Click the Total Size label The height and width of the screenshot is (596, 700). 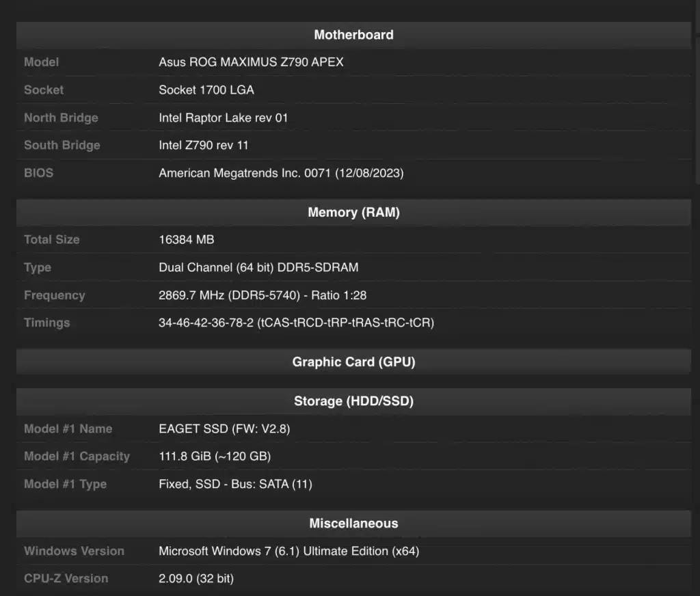52,240
